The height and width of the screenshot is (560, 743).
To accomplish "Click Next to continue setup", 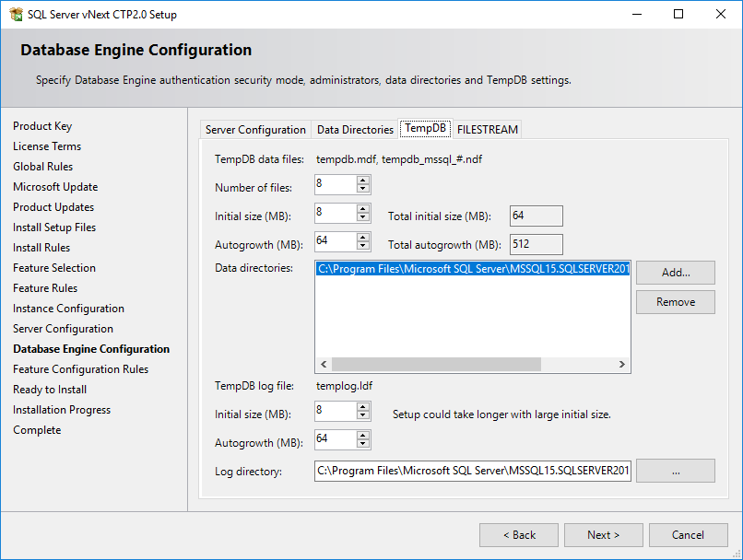I will click(x=603, y=534).
